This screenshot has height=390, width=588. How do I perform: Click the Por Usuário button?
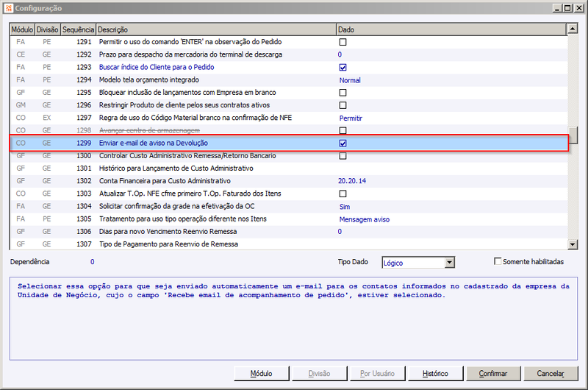tap(377, 374)
